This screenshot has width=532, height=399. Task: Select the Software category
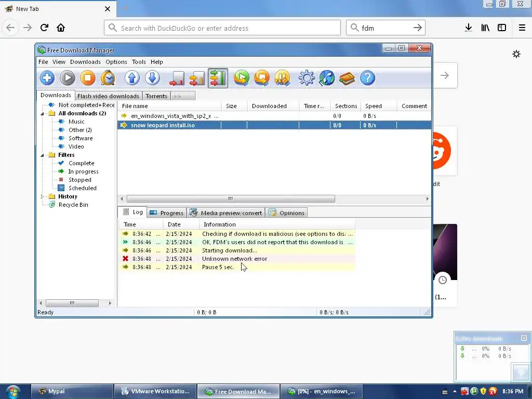coord(81,138)
